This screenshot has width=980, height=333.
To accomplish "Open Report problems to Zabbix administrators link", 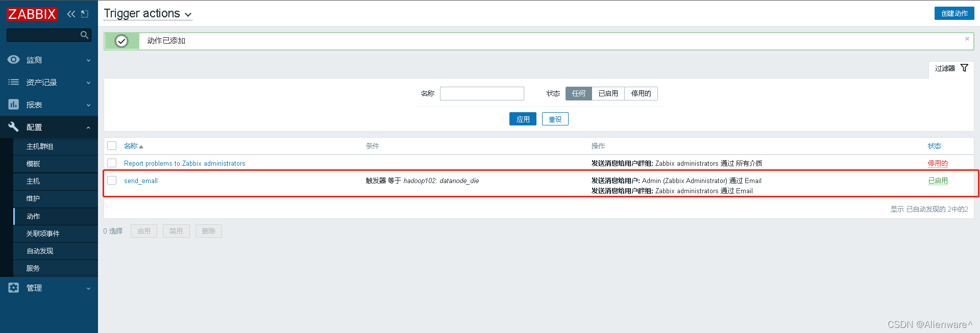I will pyautogui.click(x=185, y=163).
